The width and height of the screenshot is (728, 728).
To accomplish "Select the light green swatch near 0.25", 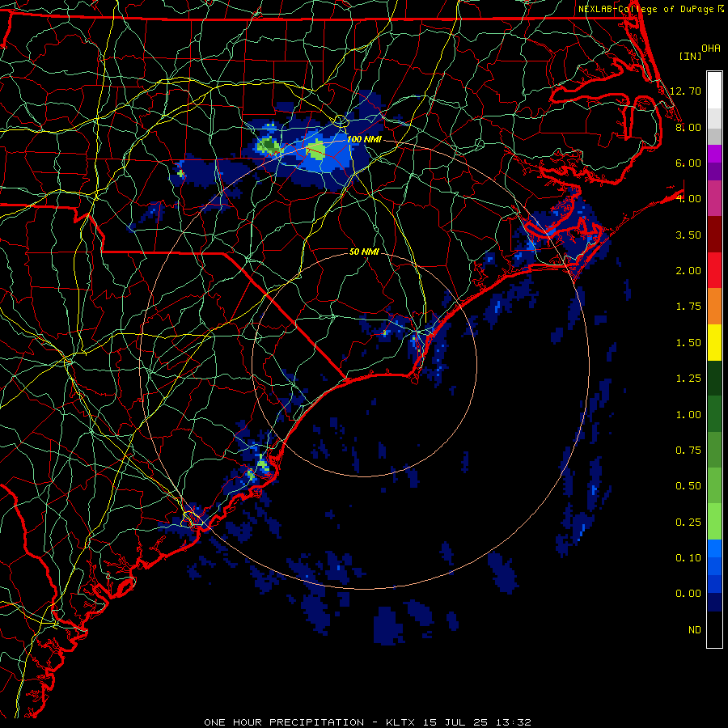I will 714,522.
